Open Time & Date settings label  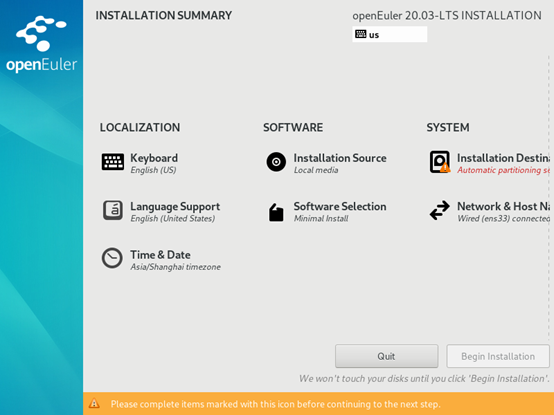point(160,255)
